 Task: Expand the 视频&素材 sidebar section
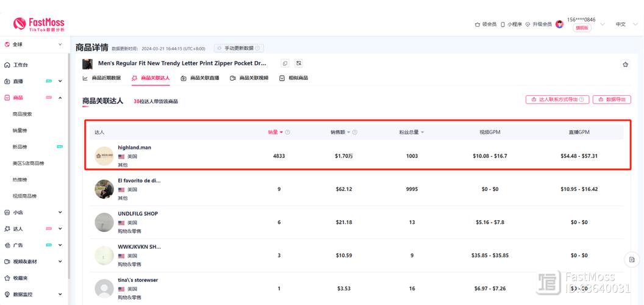[60, 262]
